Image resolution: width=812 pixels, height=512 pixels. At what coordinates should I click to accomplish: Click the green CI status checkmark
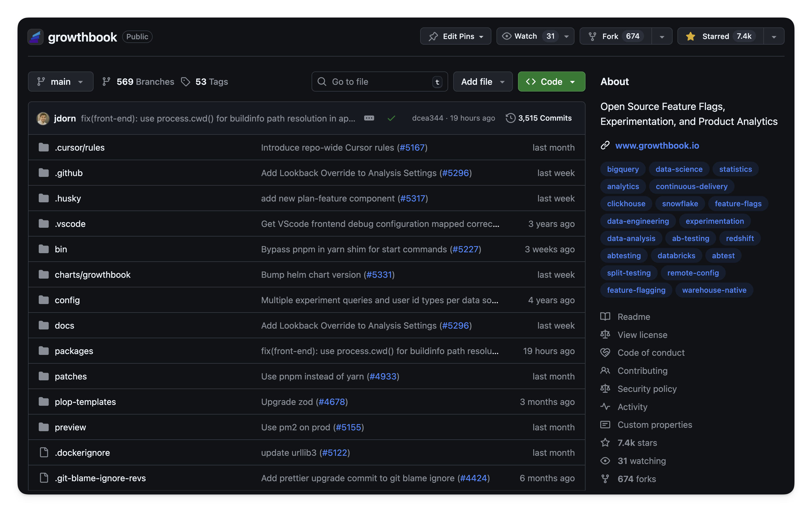click(x=391, y=118)
